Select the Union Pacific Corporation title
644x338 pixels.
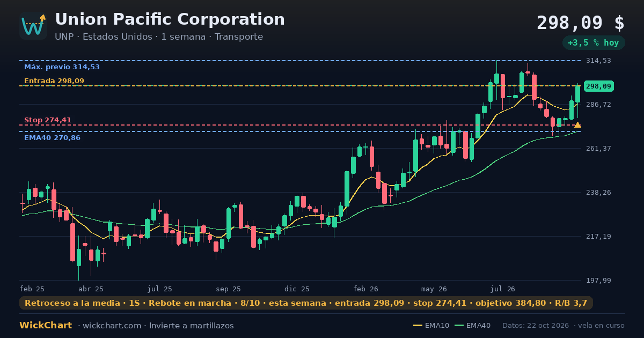(170, 19)
